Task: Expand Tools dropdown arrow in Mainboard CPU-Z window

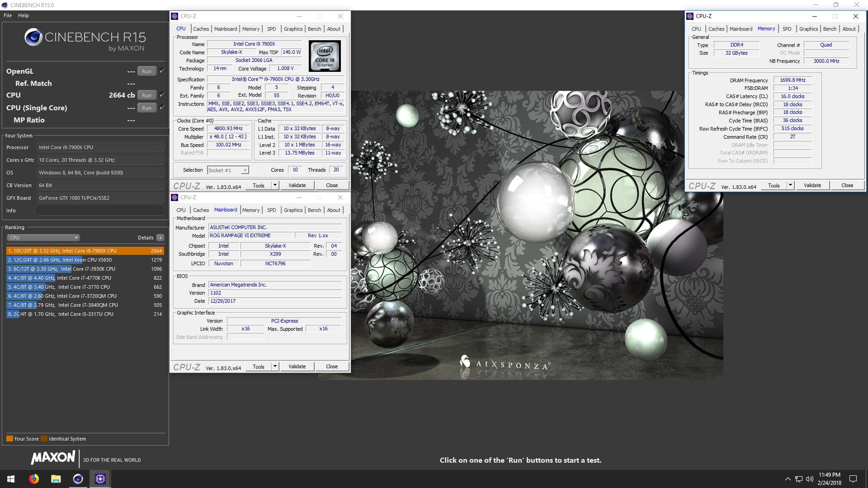Action: 275,366
